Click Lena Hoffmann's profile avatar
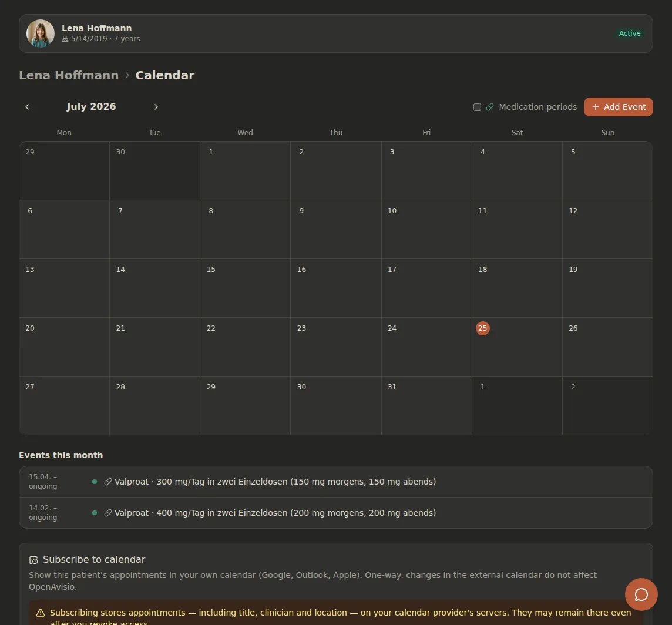Image resolution: width=672 pixels, height=625 pixels. pyautogui.click(x=41, y=33)
